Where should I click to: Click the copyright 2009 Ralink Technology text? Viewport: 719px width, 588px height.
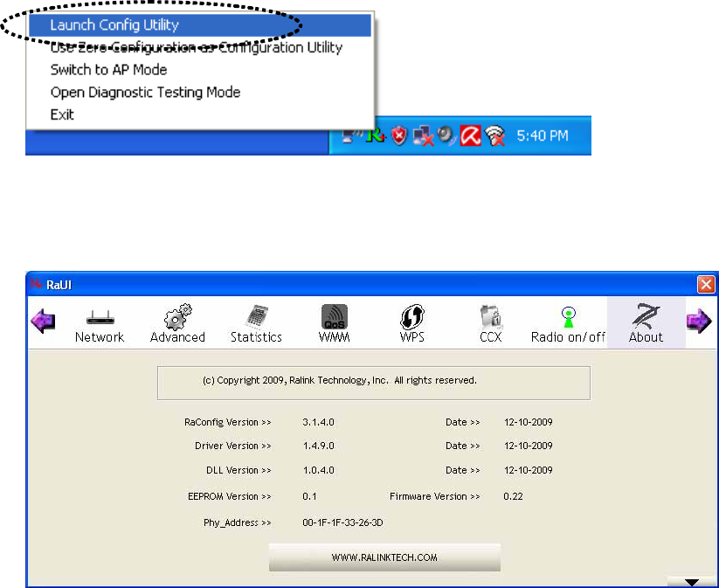pos(339,381)
